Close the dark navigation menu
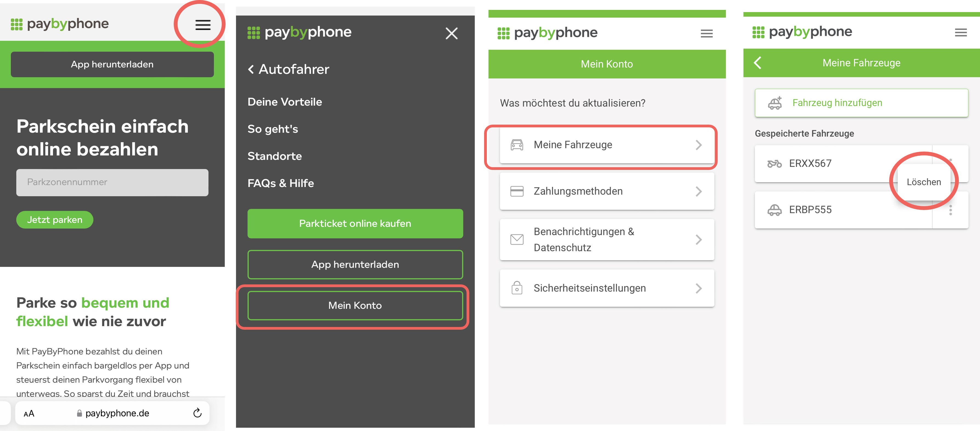 pyautogui.click(x=451, y=33)
